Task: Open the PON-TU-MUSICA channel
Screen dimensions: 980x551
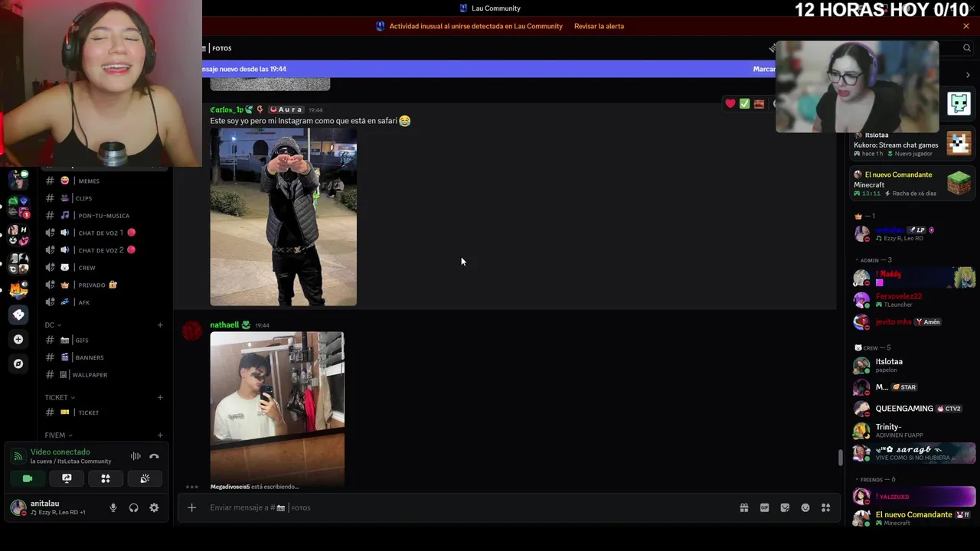Action: coord(103,215)
